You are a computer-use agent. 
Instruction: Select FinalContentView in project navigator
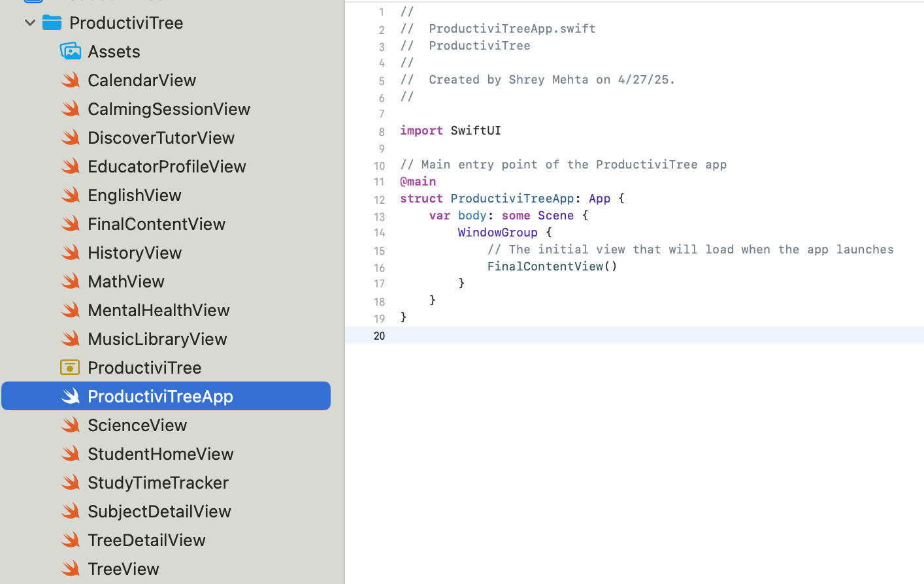[156, 223]
